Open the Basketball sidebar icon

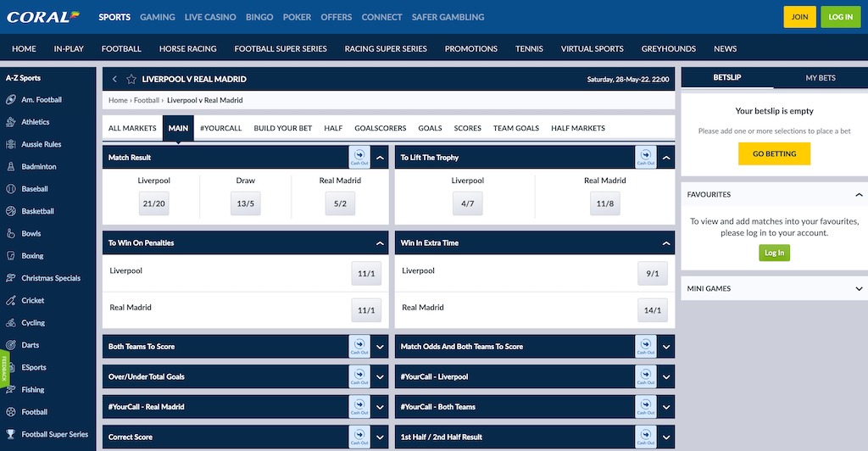point(10,211)
